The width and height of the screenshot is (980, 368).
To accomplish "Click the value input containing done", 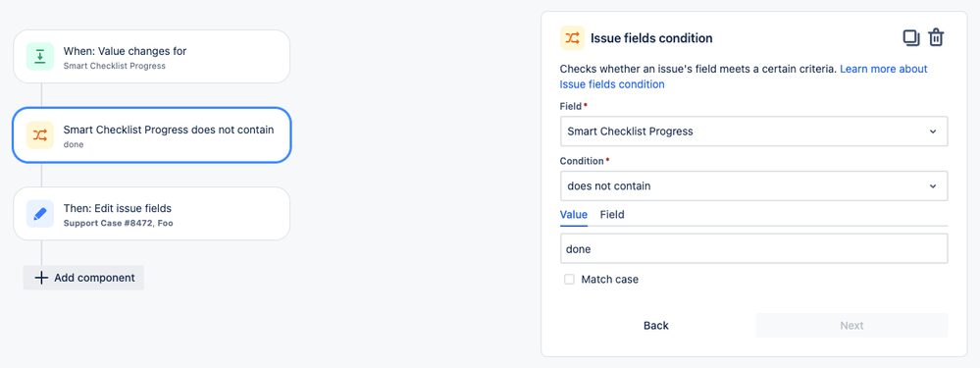I will point(753,248).
